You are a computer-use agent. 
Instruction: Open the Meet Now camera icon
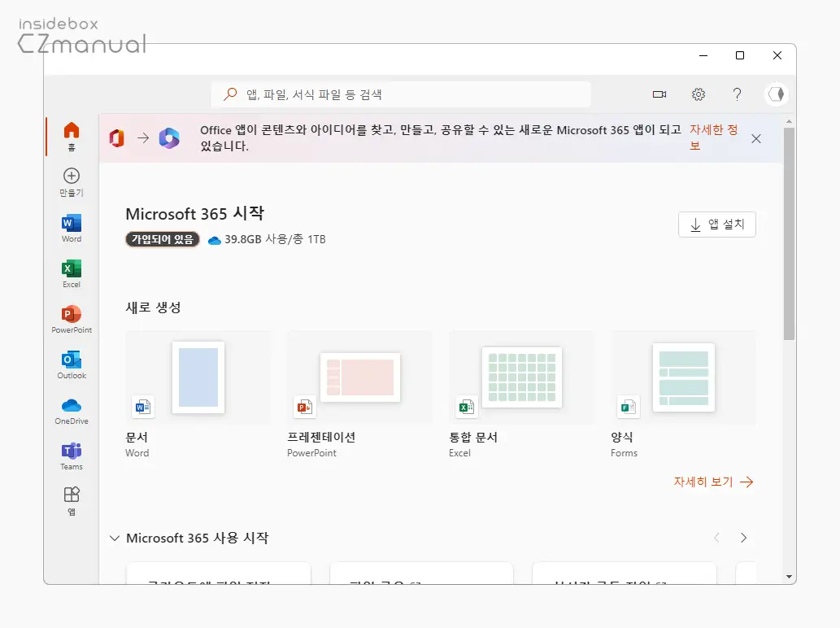659,94
